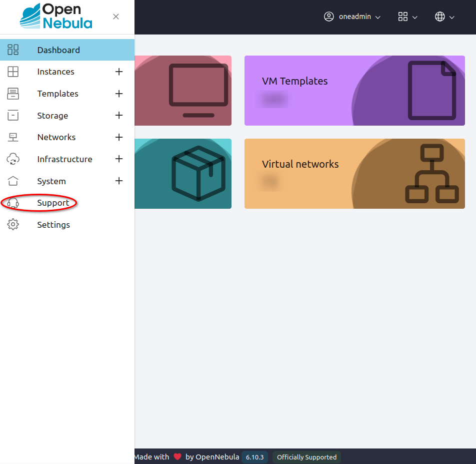Click the Dashboard grid icon
This screenshot has height=464, width=476.
pos(13,50)
